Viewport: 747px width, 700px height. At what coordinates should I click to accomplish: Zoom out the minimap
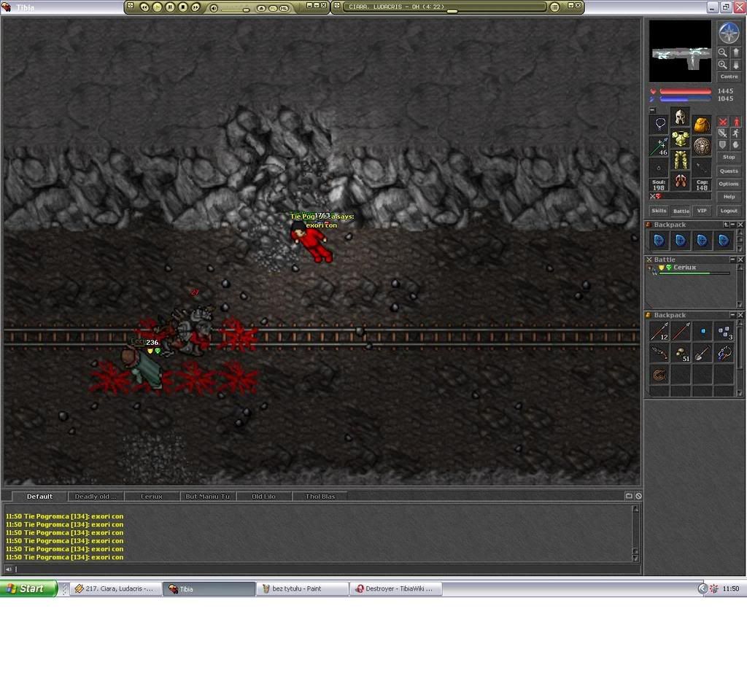click(x=723, y=52)
